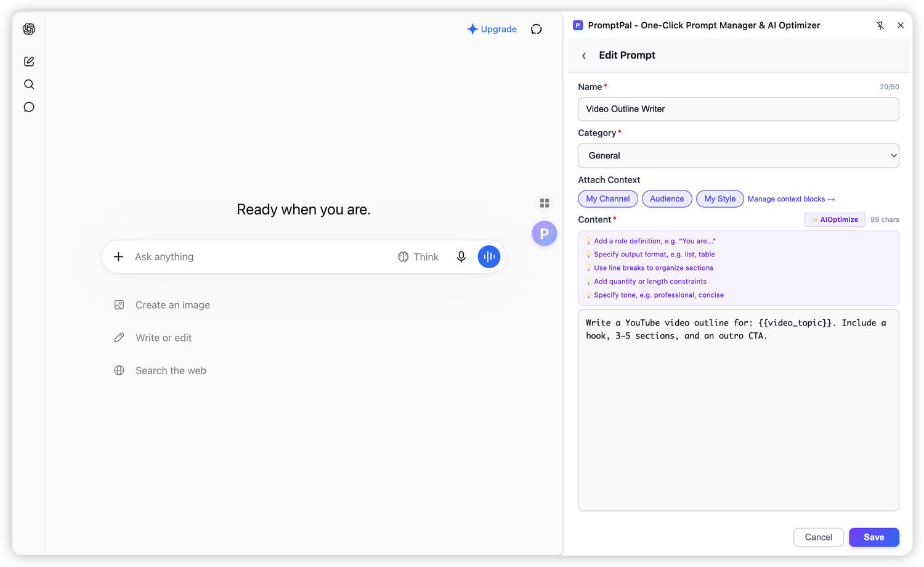924x567 pixels.
Task: Save the edited prompt
Action: point(874,537)
